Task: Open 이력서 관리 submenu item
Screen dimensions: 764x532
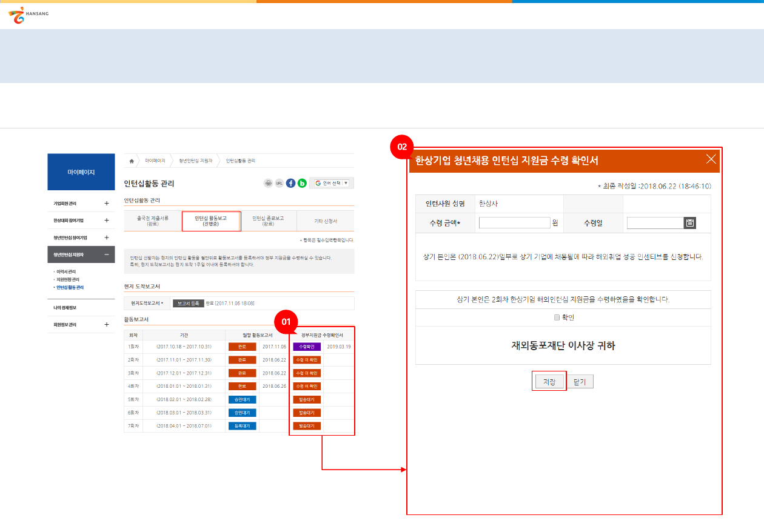Action: pyautogui.click(x=66, y=271)
